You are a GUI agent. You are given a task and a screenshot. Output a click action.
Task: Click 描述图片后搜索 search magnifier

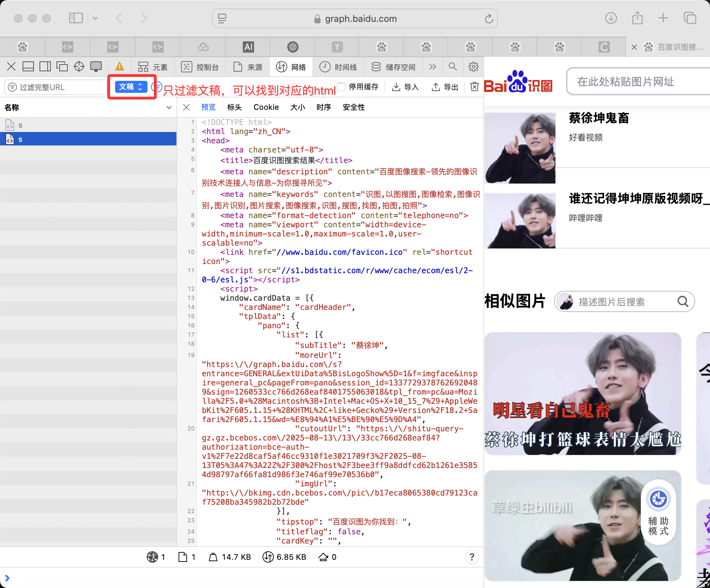click(683, 302)
